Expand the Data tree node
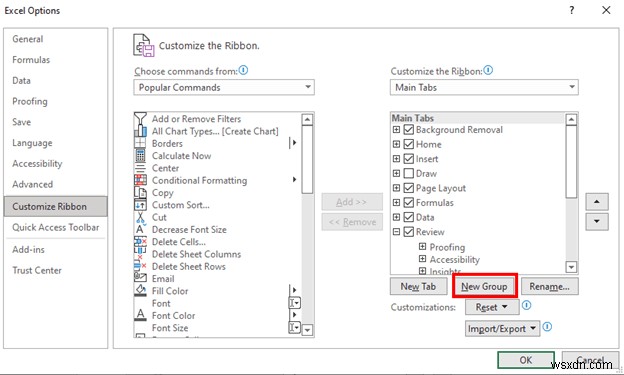 pos(396,217)
